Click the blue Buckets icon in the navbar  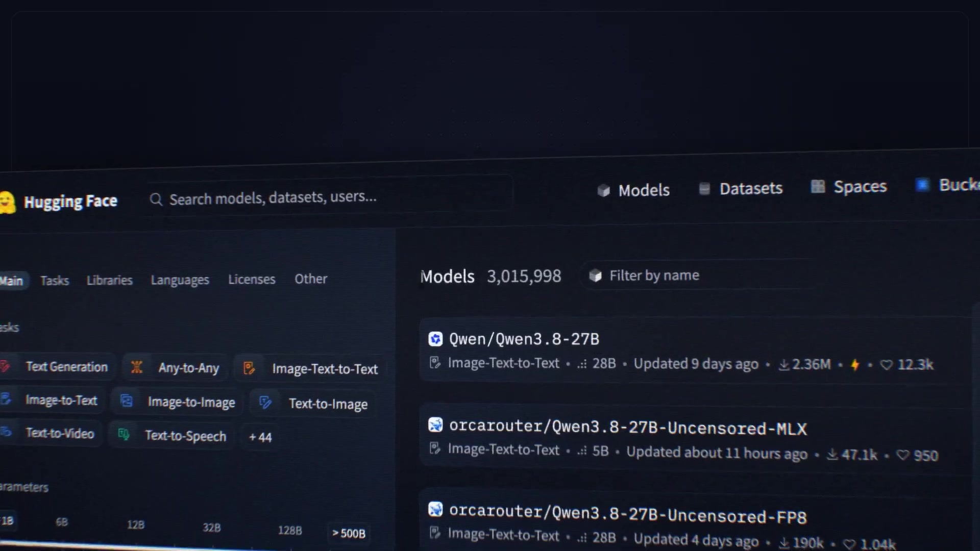point(922,185)
